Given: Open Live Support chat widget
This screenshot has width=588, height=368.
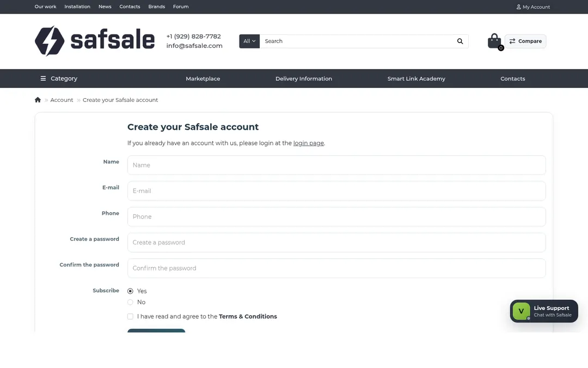Looking at the screenshot, I should pos(544,311).
